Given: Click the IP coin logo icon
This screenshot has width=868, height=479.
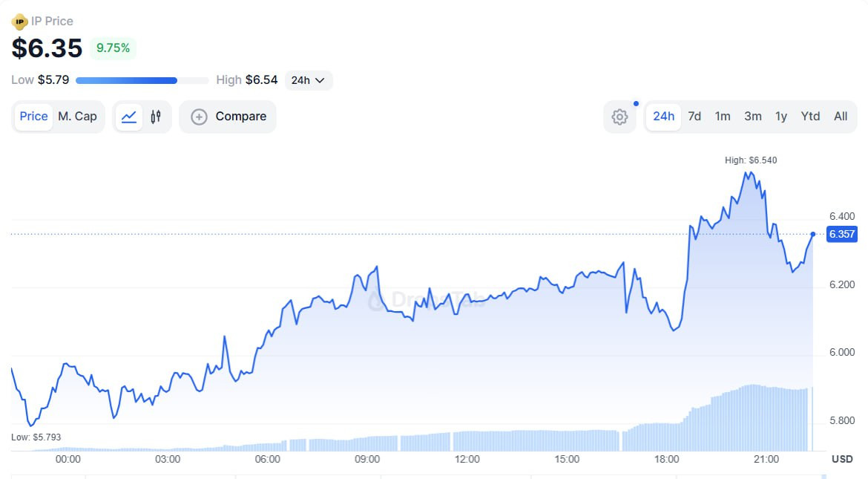Looking at the screenshot, I should coord(20,22).
